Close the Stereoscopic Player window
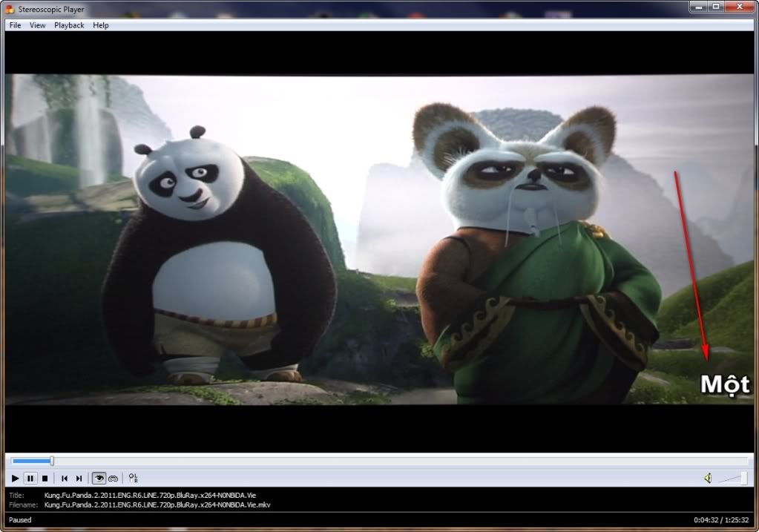Screen dimensions: 759x532 coord(740,6)
